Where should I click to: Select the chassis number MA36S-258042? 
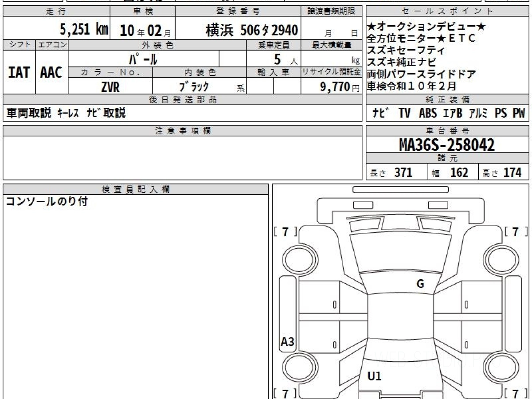(447, 145)
